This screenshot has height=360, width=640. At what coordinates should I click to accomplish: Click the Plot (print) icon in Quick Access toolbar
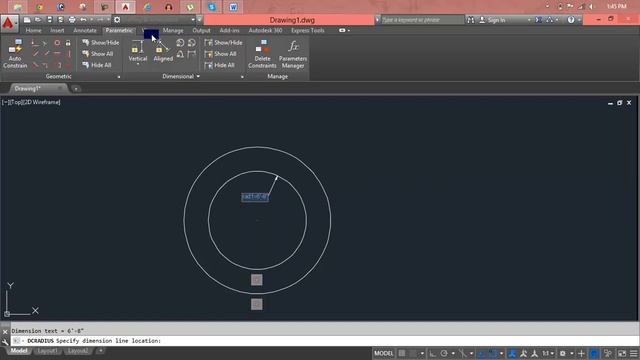72,20
